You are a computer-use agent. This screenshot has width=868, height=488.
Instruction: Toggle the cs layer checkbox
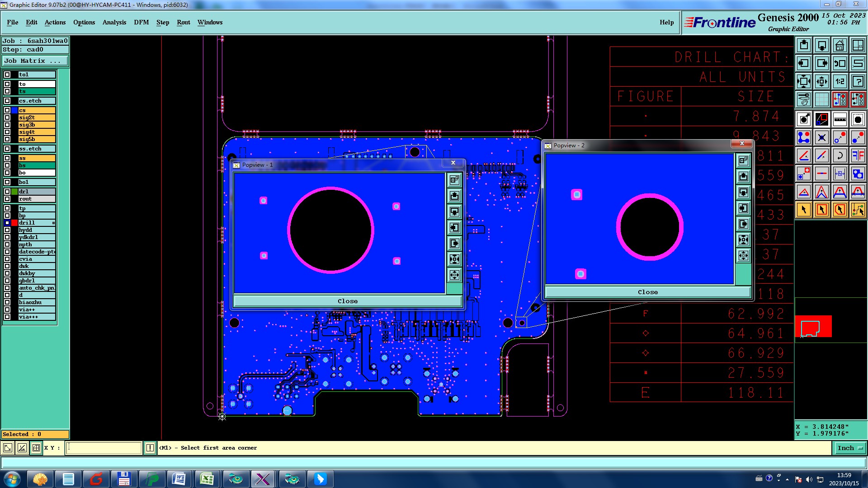click(x=7, y=110)
